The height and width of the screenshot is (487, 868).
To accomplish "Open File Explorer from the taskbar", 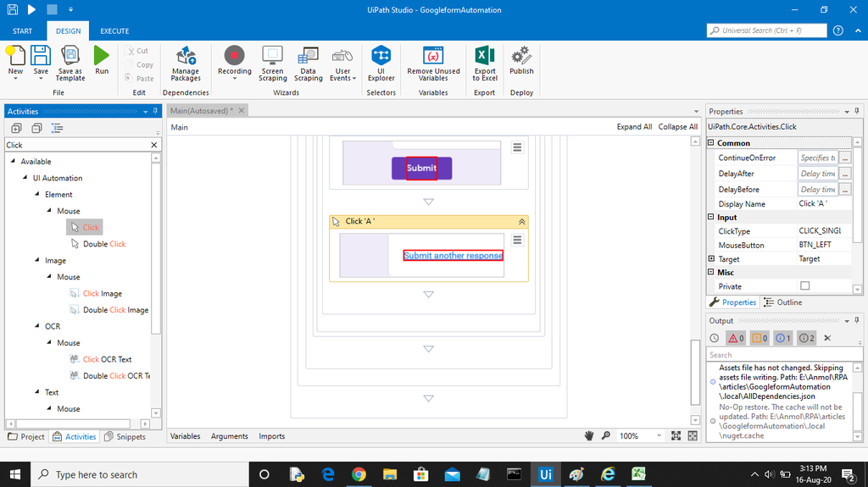I will (390, 474).
